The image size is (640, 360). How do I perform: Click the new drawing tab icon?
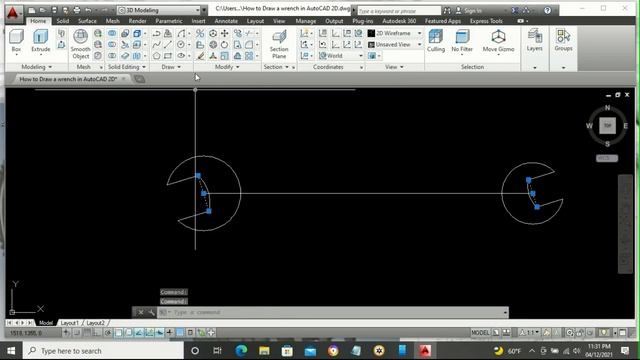[x=140, y=79]
